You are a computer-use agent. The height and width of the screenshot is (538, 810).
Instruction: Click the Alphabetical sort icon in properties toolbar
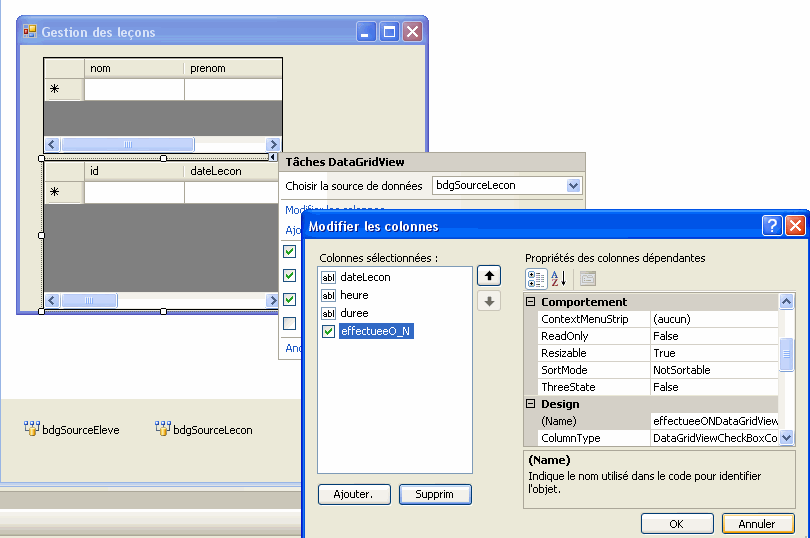(x=558, y=279)
